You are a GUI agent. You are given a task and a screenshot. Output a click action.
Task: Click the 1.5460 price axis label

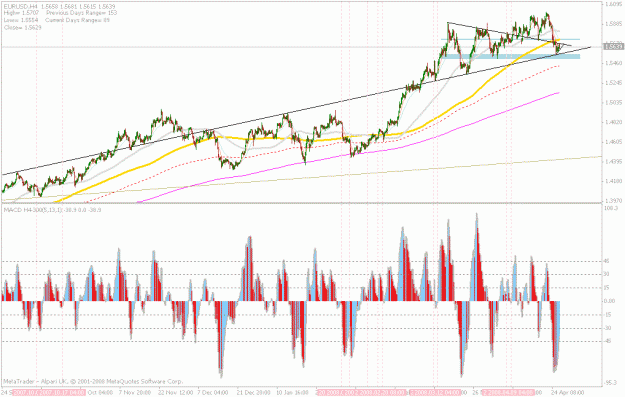pyautogui.click(x=613, y=63)
